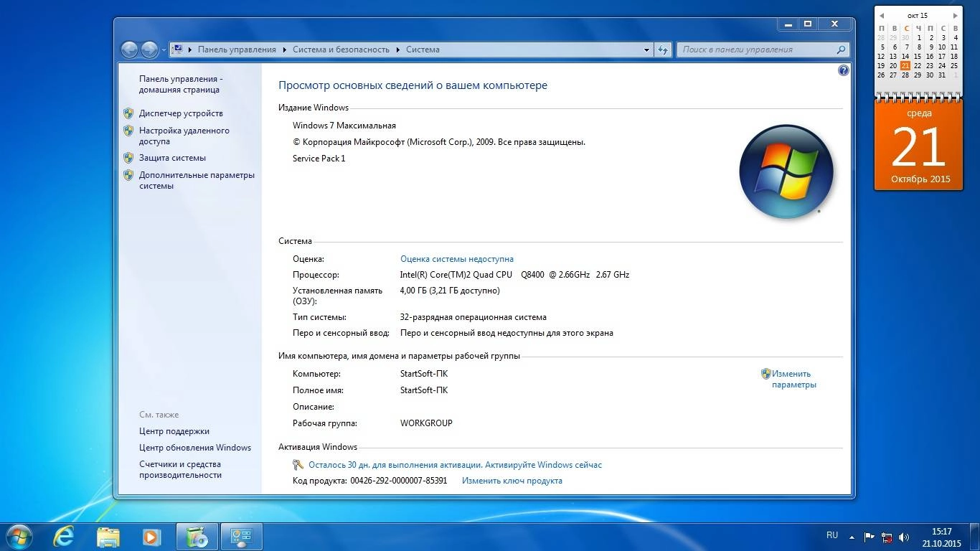
Task: Open Диспетчер устройств
Action: coord(181,113)
